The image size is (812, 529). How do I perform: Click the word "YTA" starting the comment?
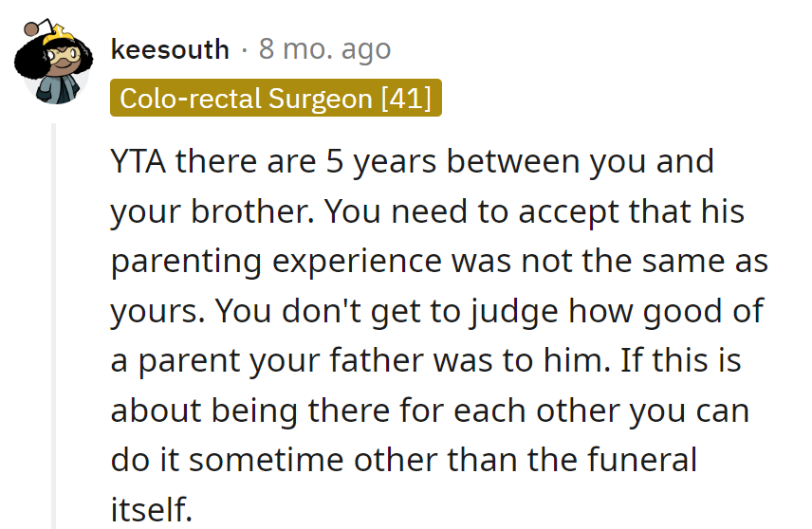138,161
